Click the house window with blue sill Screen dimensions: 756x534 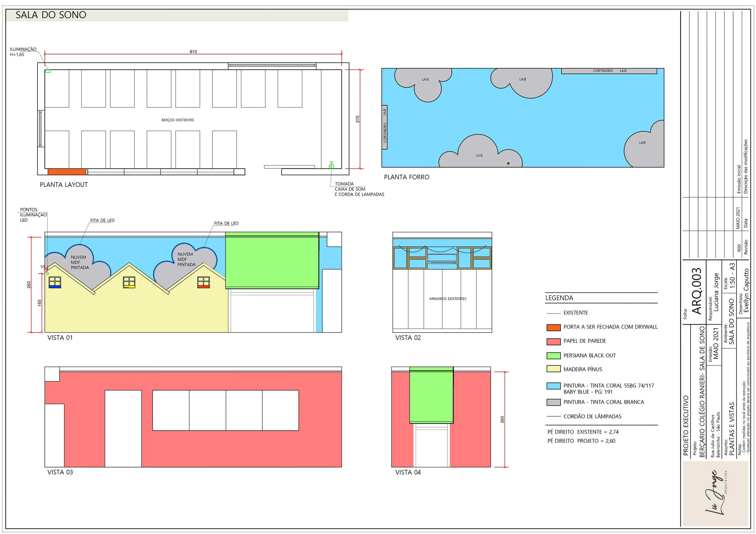coord(55,283)
